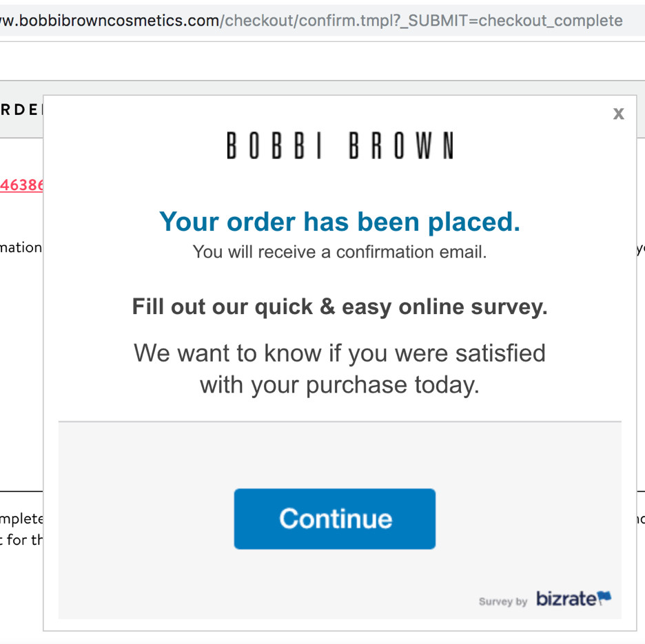Screen dimensions: 645x644
Task: Click the checkout_complete part of the URL
Action: tap(551, 21)
